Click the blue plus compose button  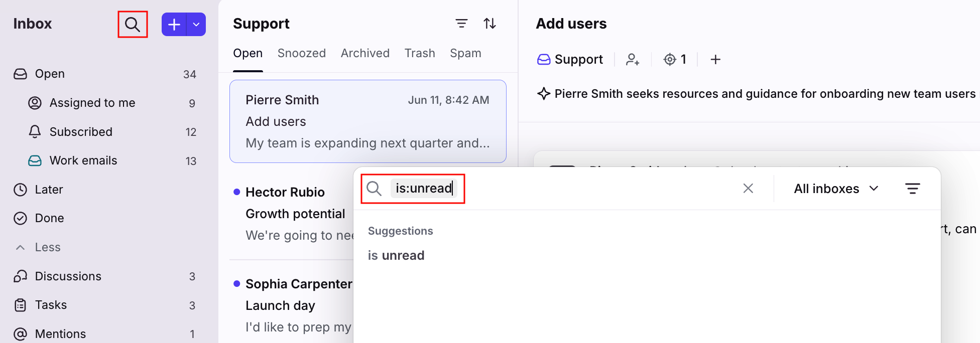174,25
